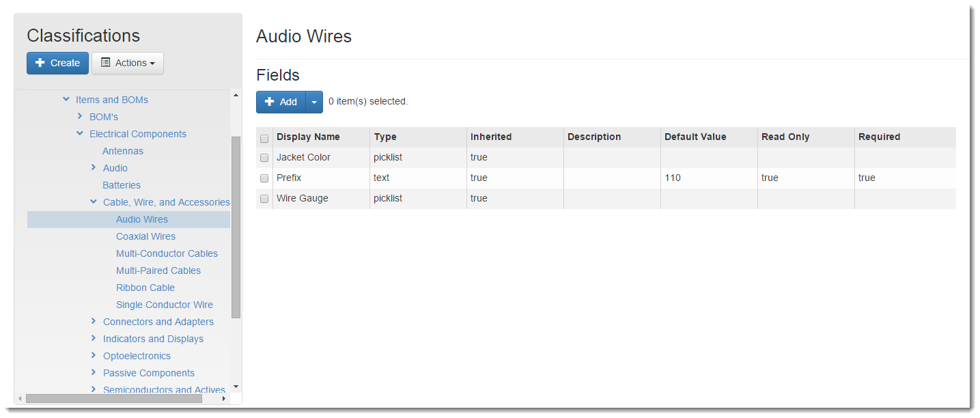Select Indicators and Displays classification
The image size is (980, 418).
click(153, 339)
